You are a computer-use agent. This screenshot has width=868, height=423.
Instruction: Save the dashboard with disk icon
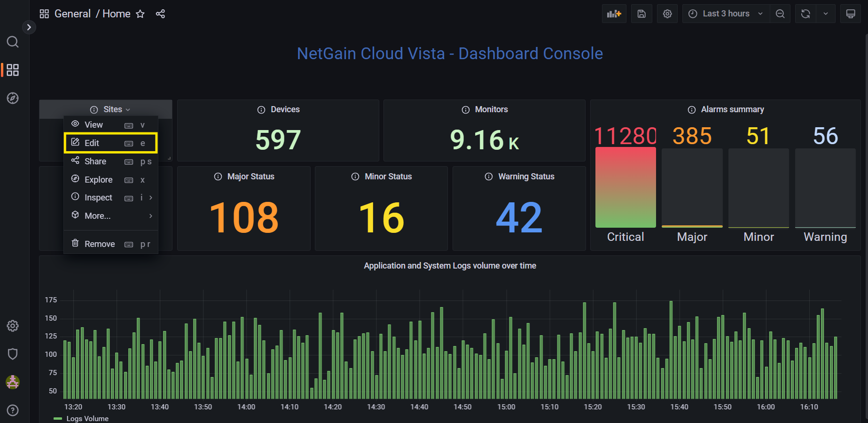(641, 14)
